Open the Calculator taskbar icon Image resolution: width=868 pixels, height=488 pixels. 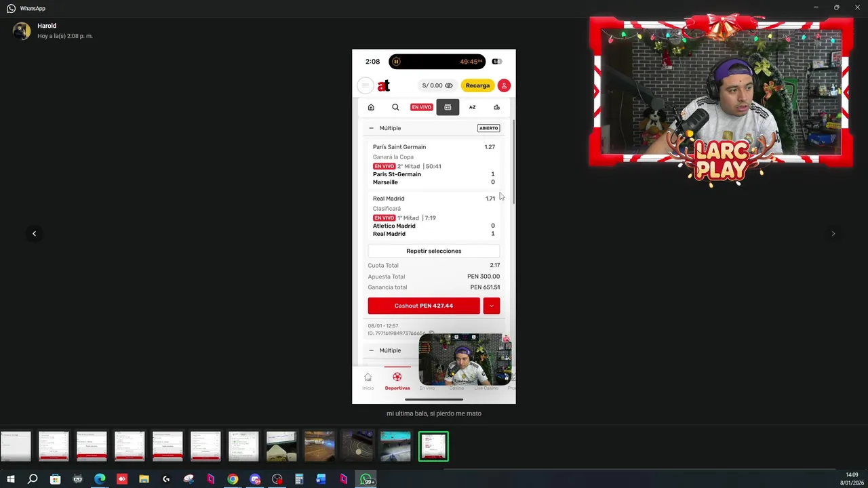[x=299, y=479]
